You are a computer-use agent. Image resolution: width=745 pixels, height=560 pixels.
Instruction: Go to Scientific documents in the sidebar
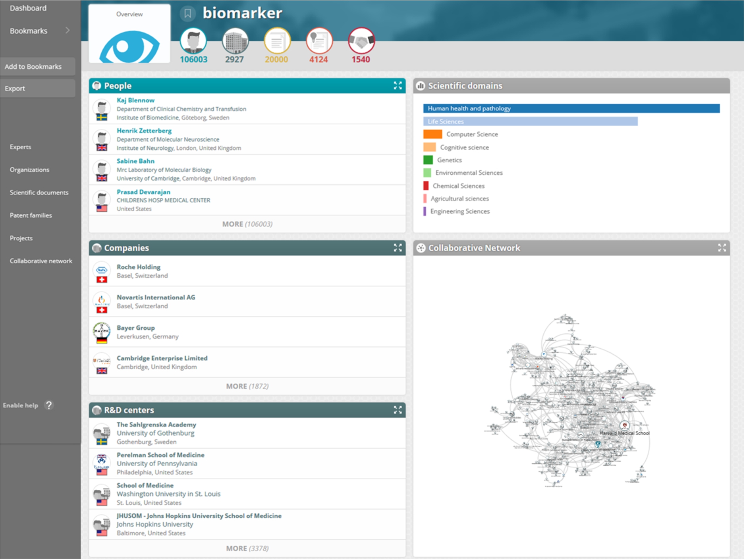39,192
